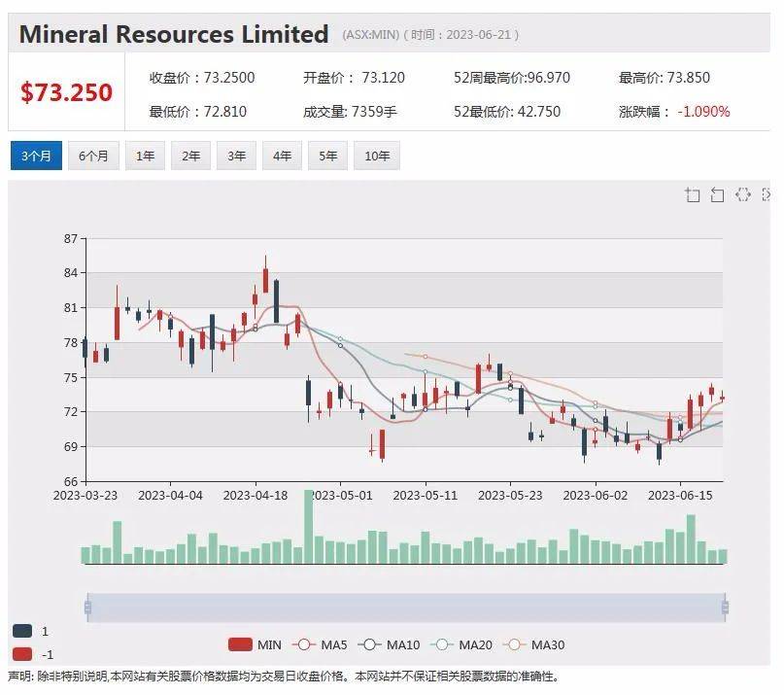Click the 52周最高价:96.970 value
Screen dimensions: 784x695
click(512, 78)
